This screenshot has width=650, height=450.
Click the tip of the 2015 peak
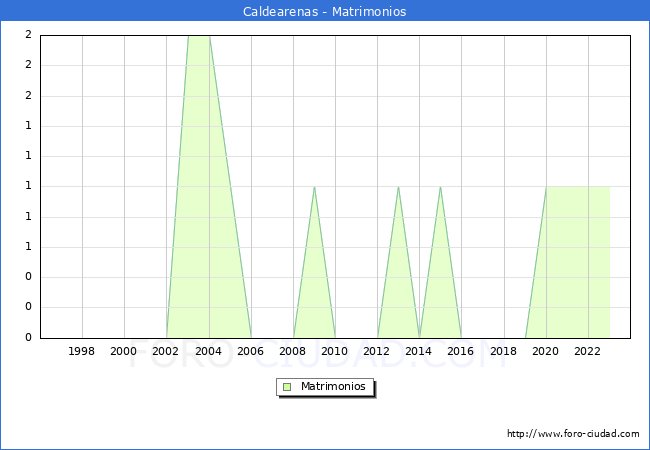click(x=440, y=187)
